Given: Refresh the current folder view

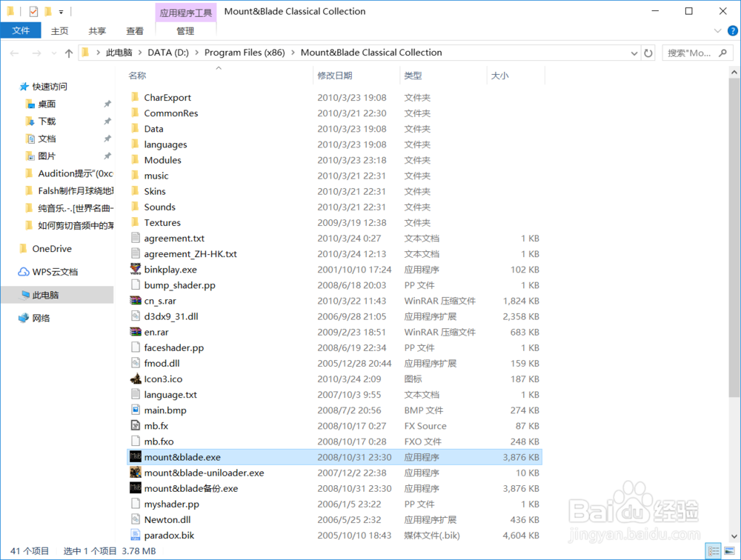Looking at the screenshot, I should click(648, 53).
